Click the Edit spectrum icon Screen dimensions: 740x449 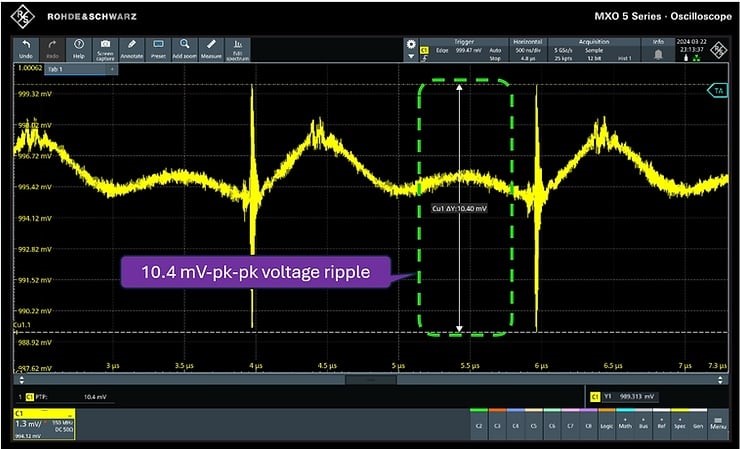pos(238,50)
